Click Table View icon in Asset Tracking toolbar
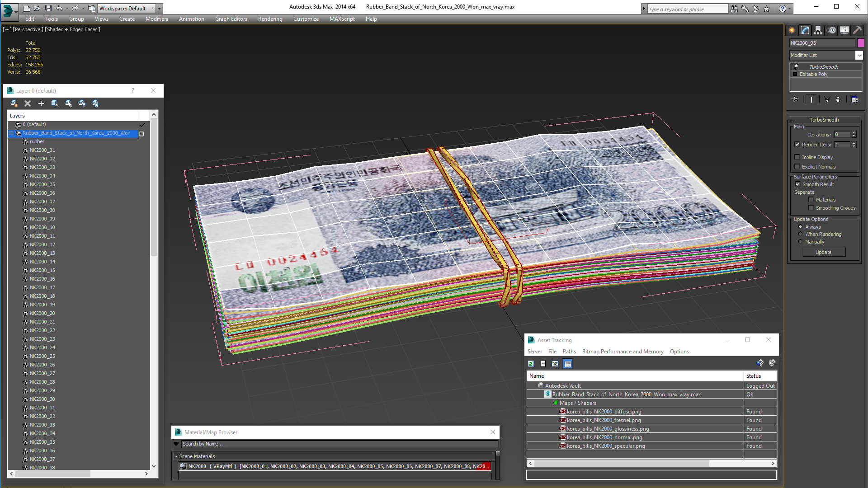 (568, 364)
